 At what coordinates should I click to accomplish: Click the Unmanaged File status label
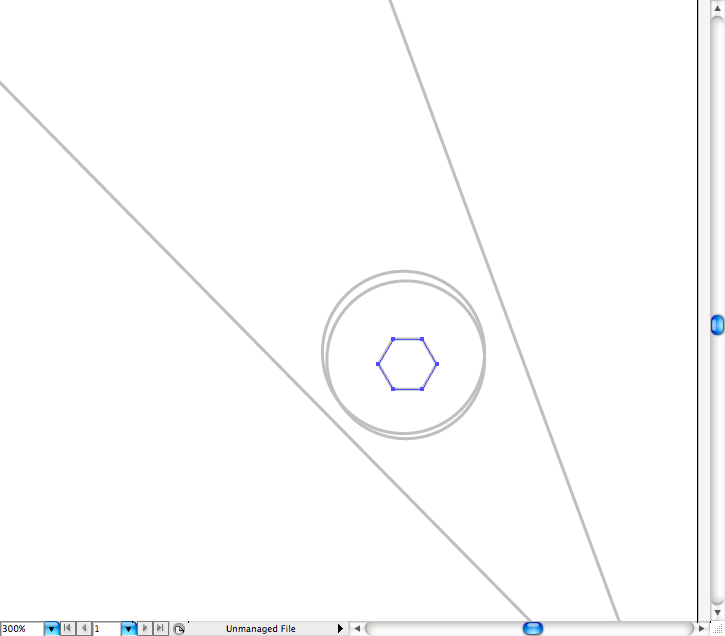(x=260, y=629)
